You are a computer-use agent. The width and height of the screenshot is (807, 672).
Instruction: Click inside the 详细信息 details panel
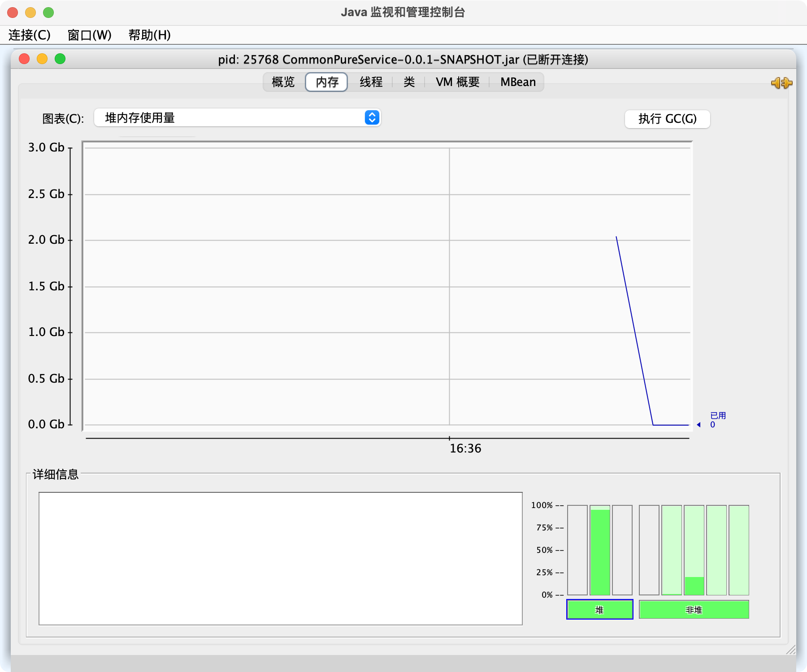[281, 558]
